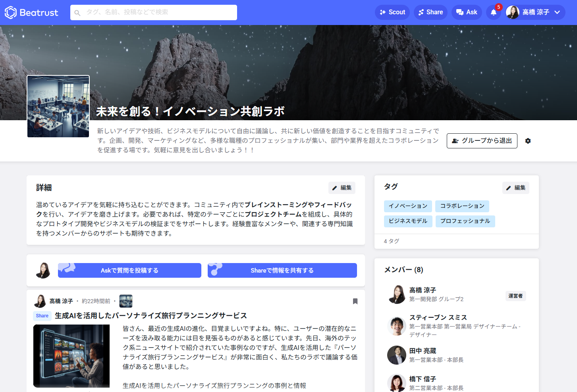Image resolution: width=577 pixels, height=392 pixels.
Task: Click the 約22時間前 timestamp
Action: (96, 301)
